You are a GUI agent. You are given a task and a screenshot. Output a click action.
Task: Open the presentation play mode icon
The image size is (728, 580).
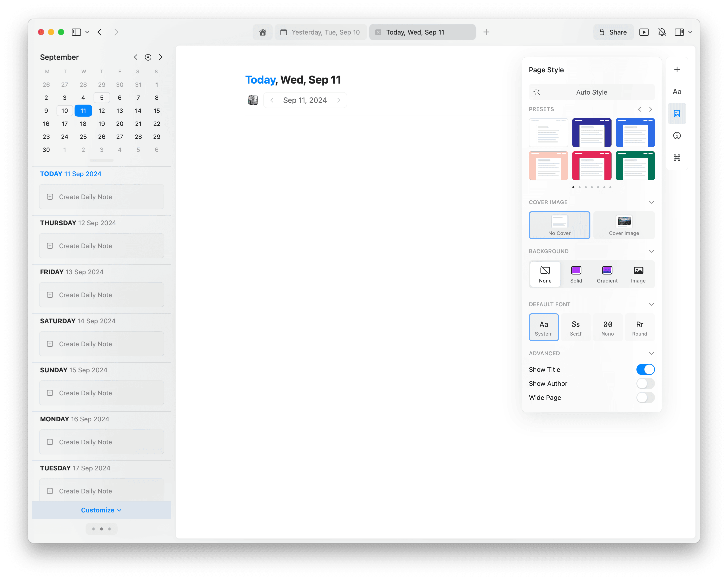(x=644, y=32)
